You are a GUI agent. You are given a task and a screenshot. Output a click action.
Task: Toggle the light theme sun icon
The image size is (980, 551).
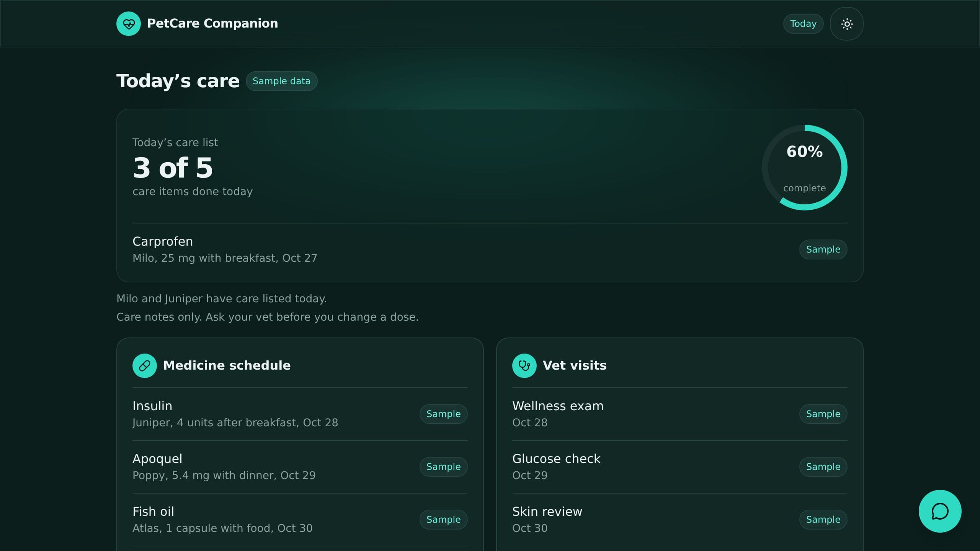(x=846, y=24)
